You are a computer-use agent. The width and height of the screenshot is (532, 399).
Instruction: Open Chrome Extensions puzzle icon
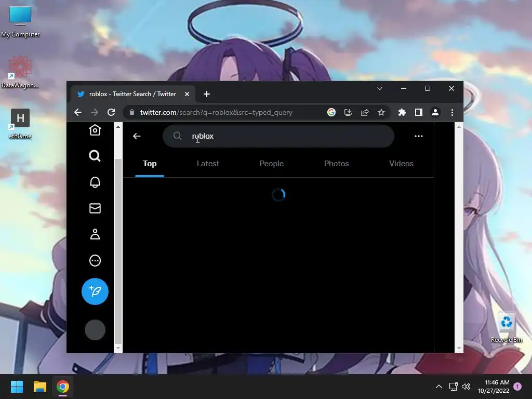(x=402, y=112)
